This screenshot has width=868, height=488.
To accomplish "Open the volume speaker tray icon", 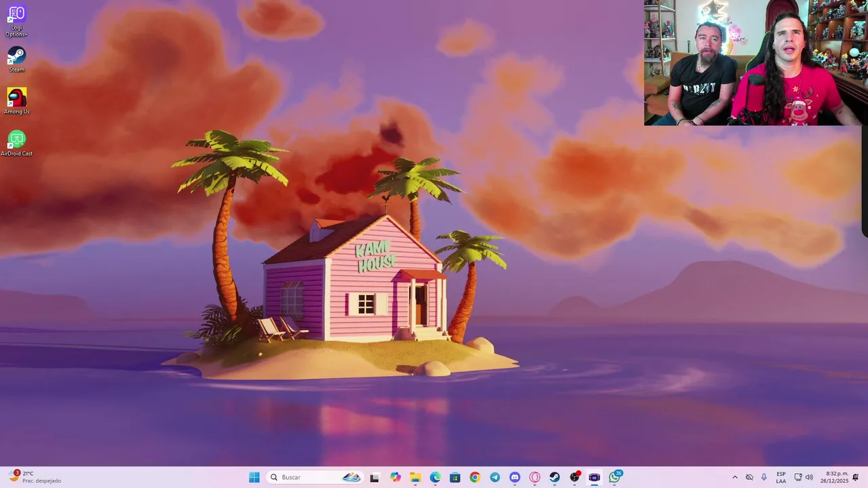I will [809, 477].
